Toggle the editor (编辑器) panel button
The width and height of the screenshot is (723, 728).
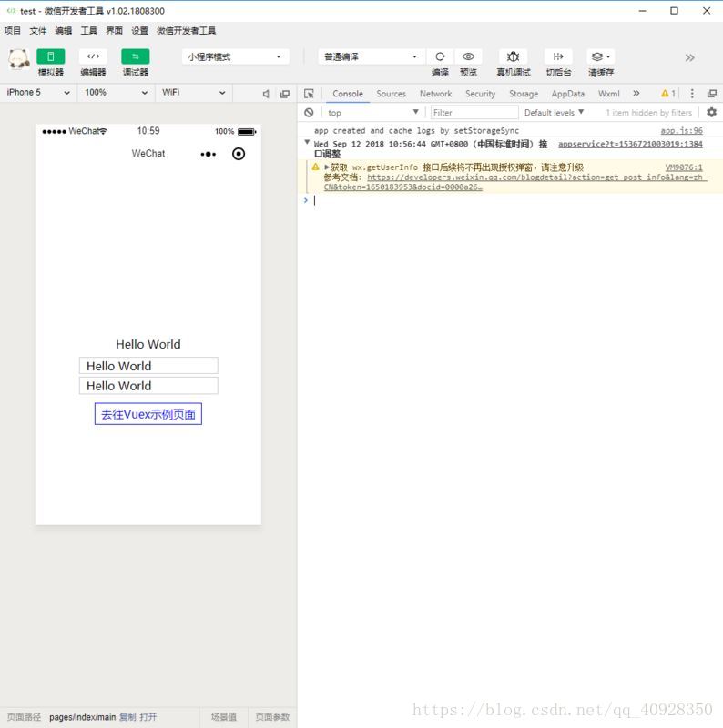(93, 56)
